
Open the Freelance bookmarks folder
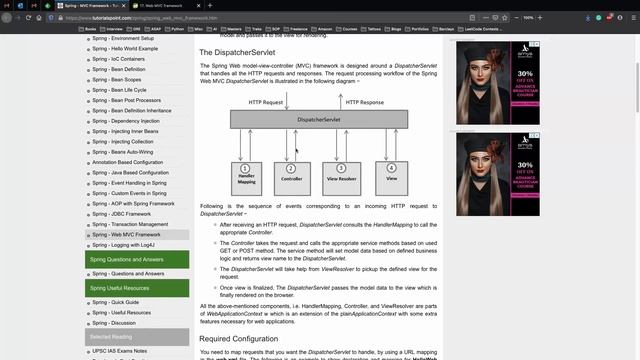point(296,29)
